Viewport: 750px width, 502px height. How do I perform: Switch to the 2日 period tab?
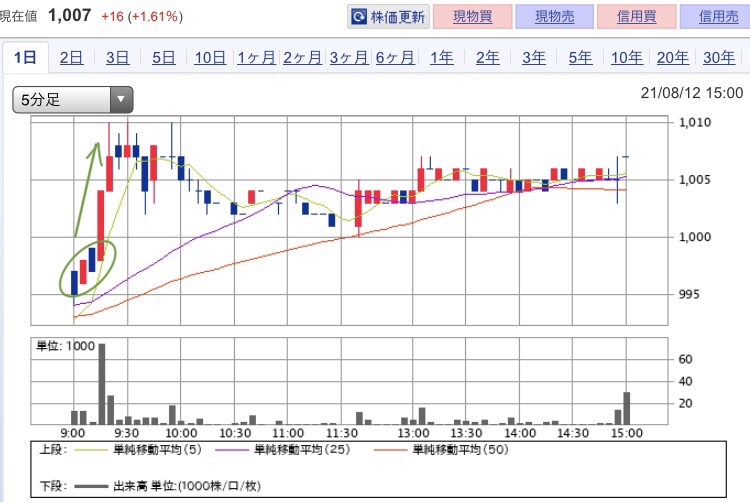[x=71, y=58]
